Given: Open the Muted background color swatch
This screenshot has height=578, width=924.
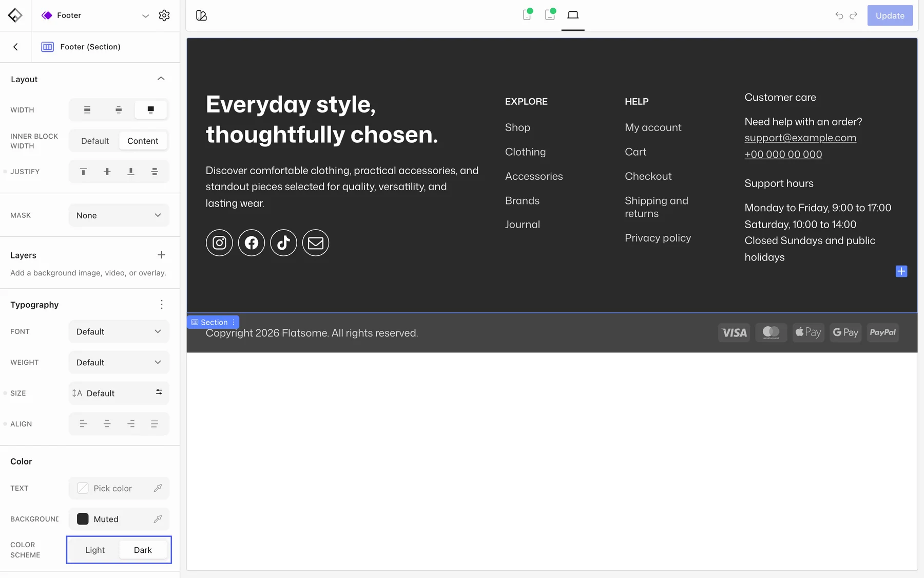Looking at the screenshot, I should point(83,519).
